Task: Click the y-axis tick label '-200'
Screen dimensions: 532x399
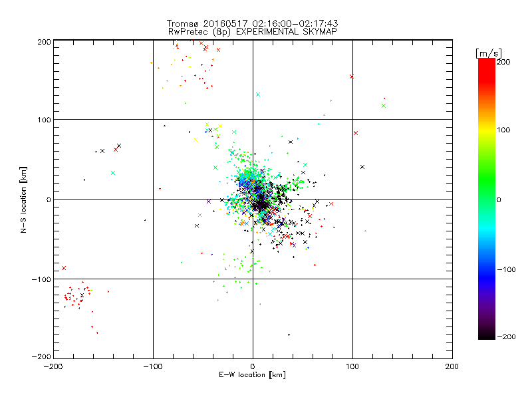Action: (41, 356)
